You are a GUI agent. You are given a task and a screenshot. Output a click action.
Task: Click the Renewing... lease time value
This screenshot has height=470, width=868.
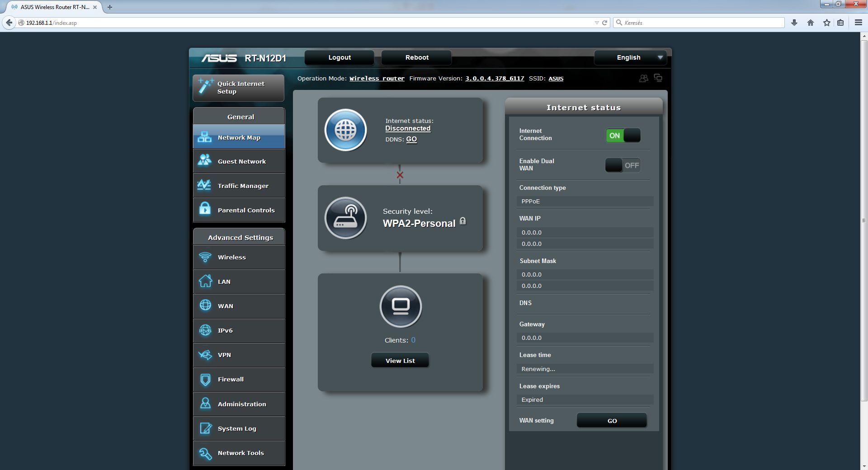pos(585,369)
